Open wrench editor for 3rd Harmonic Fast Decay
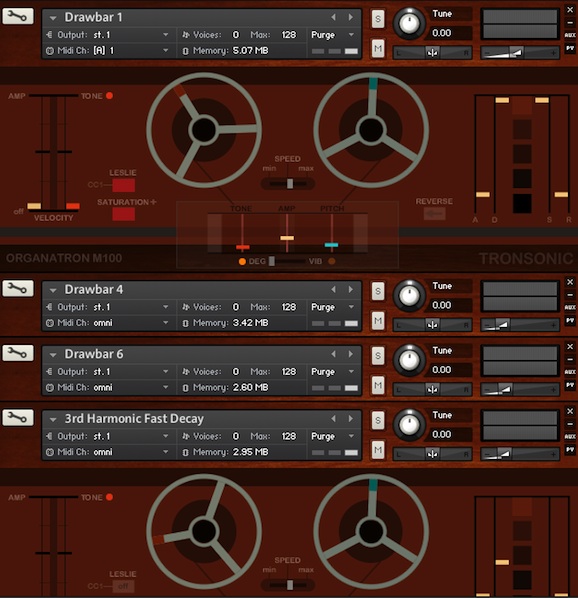Screen dimensions: 578x598 coord(18,418)
